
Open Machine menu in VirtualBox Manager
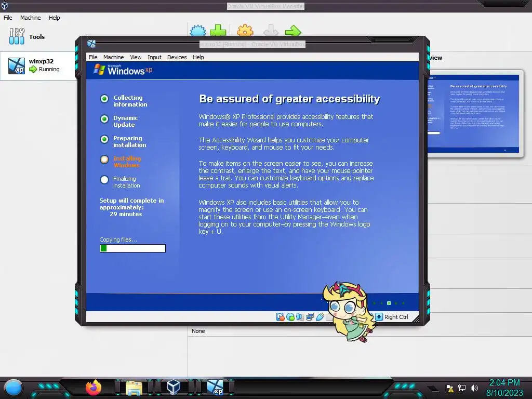coord(30,18)
